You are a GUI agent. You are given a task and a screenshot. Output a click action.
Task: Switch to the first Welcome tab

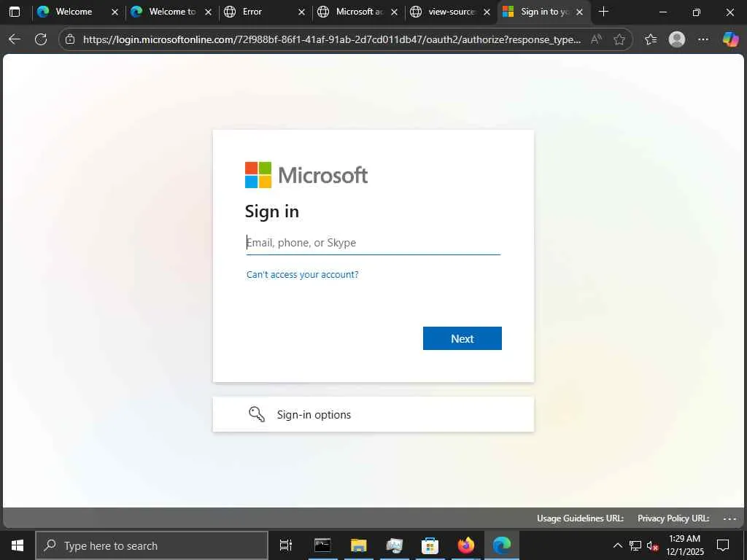[x=74, y=12]
